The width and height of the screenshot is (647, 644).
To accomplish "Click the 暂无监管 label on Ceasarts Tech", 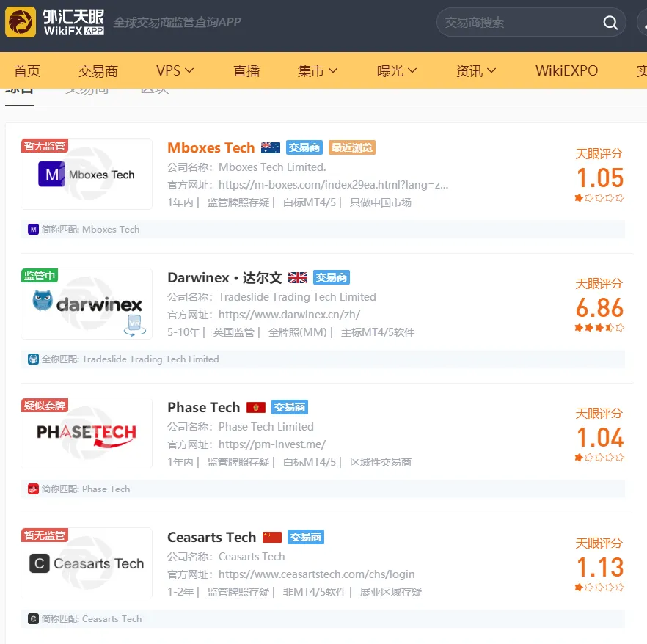I will (45, 535).
